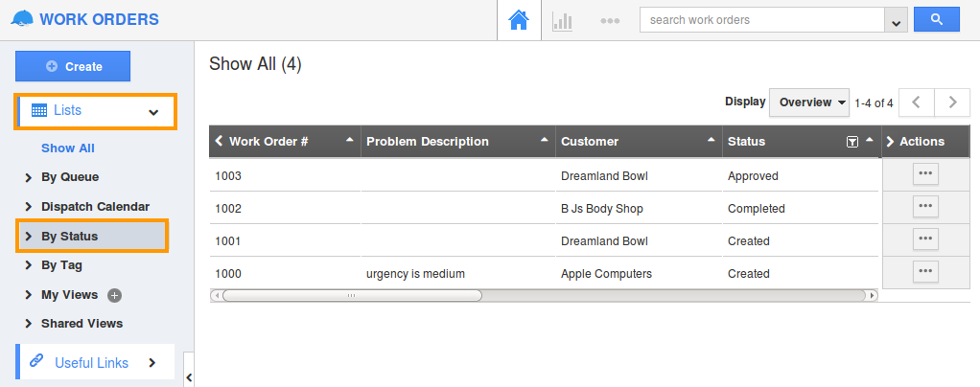The width and height of the screenshot is (980, 387).
Task: Click the Create button
Action: 73,66
